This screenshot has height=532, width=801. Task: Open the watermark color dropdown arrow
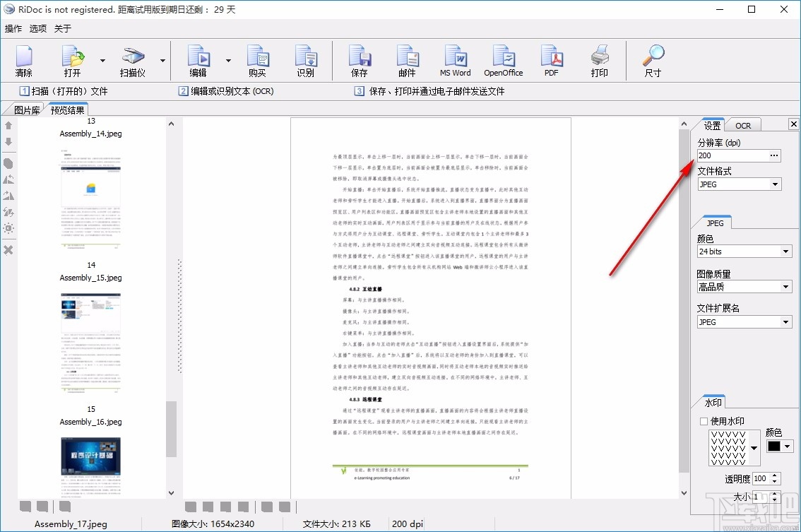(787, 446)
